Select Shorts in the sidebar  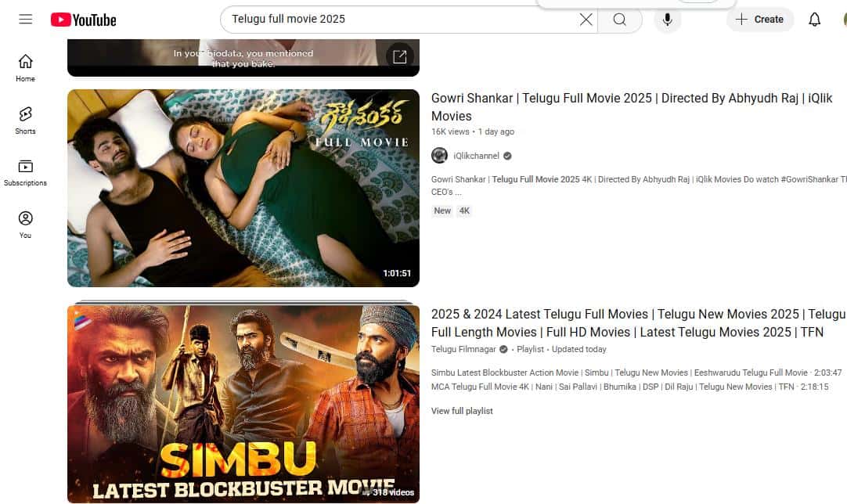[x=24, y=117]
